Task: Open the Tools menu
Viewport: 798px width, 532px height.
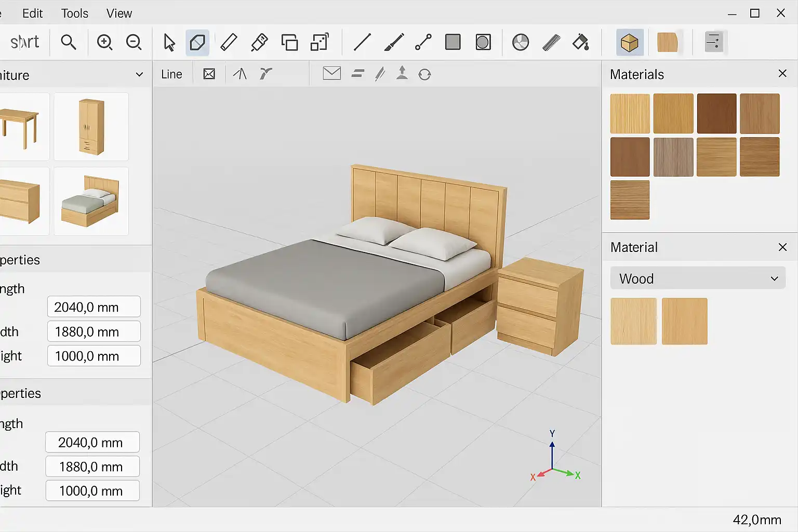Action: pos(74,14)
